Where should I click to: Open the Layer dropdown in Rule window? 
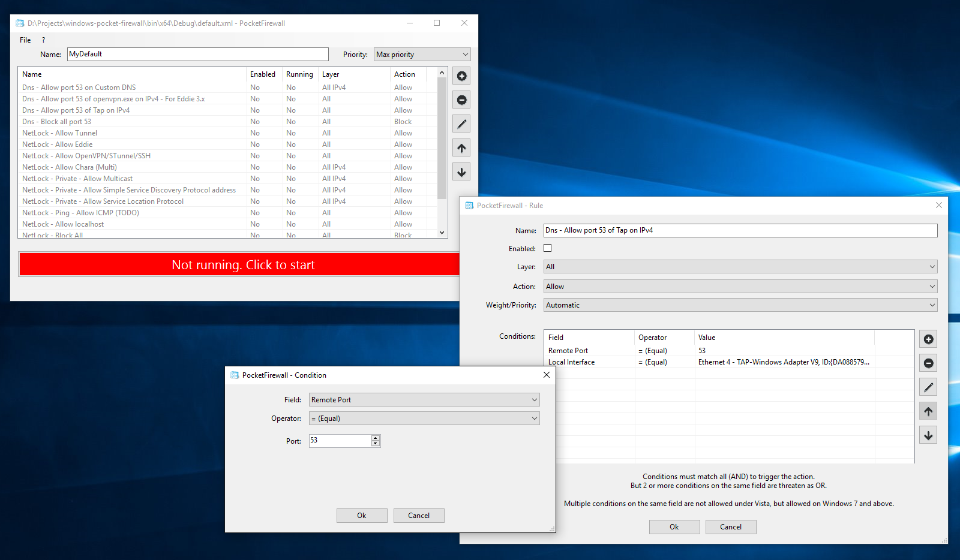tap(740, 267)
